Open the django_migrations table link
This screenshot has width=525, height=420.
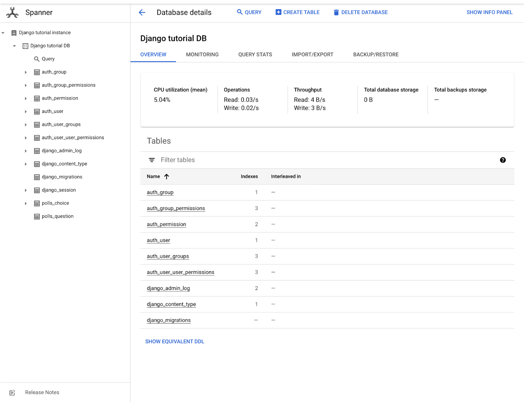click(169, 320)
